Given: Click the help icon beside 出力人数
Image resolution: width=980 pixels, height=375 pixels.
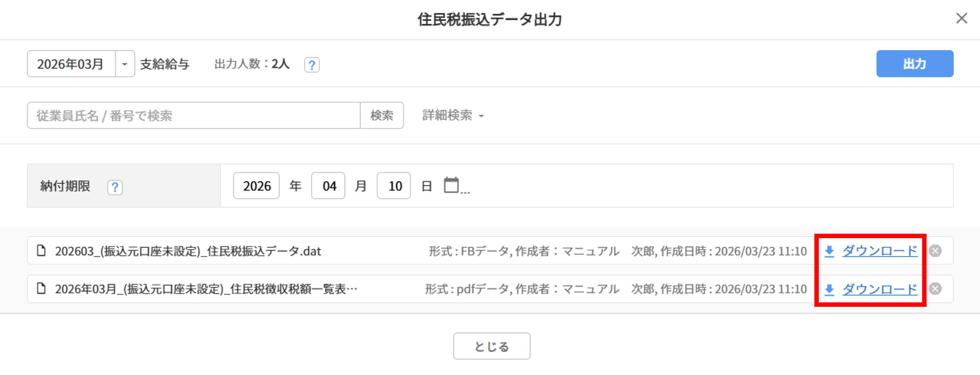Looking at the screenshot, I should (312, 65).
